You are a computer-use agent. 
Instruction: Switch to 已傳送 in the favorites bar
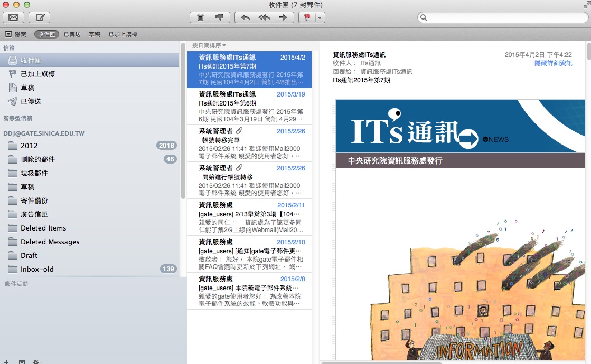point(72,34)
